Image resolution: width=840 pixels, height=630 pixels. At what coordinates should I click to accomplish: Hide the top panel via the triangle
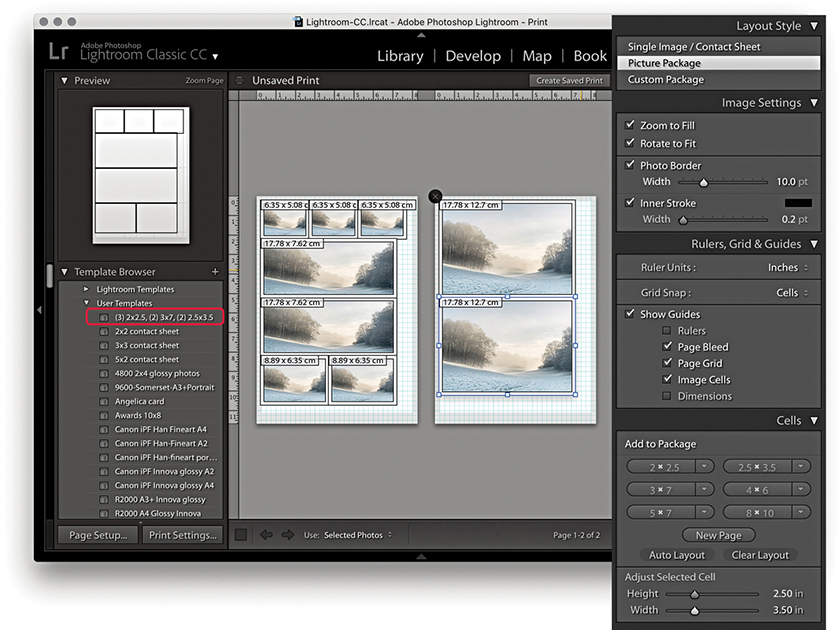pos(420,35)
